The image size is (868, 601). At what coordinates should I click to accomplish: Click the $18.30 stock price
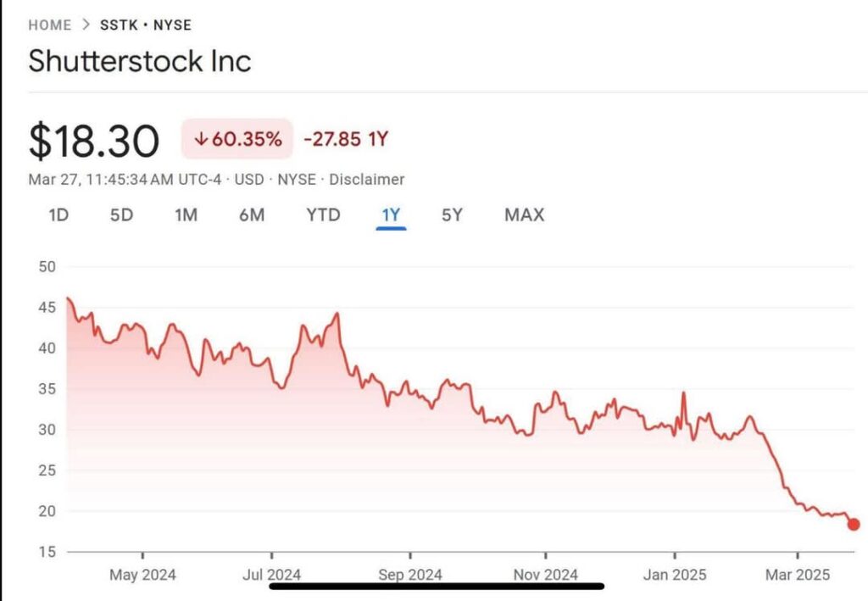point(93,140)
